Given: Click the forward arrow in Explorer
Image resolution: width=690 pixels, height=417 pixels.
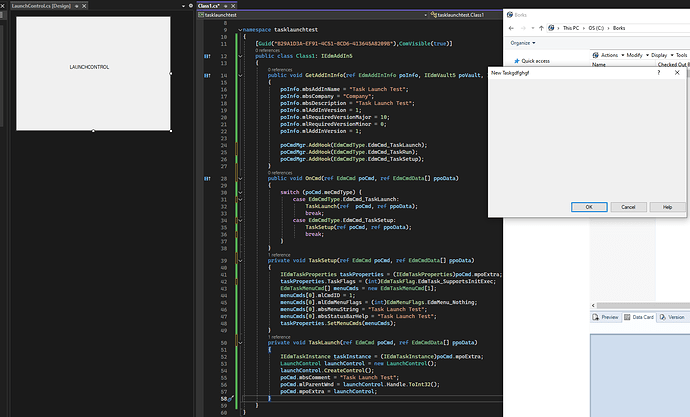Looking at the screenshot, I should tap(523, 28).
